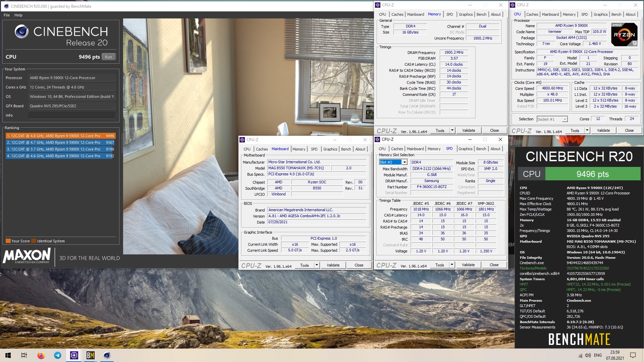Switch to Caches tab in CPU window
Viewport: 644px width, 362px height.
[532, 14]
